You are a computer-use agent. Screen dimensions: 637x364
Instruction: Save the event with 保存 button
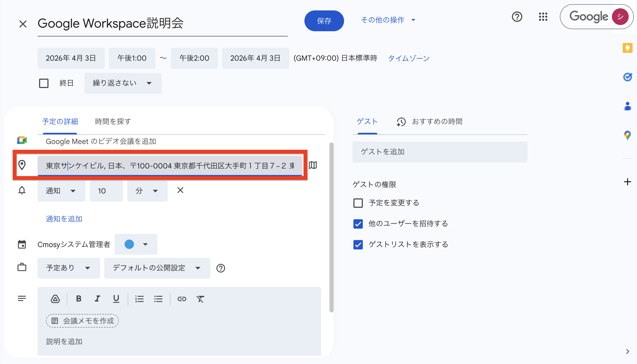324,21
